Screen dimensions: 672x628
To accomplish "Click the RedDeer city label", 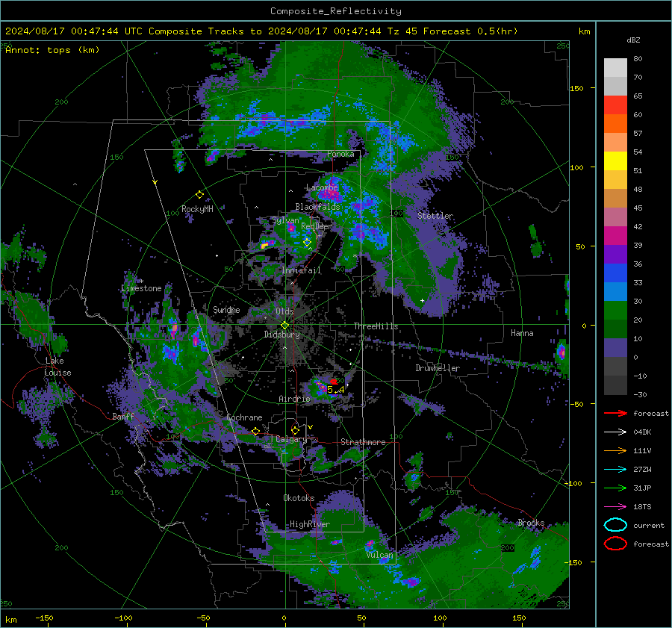I will (x=317, y=226).
